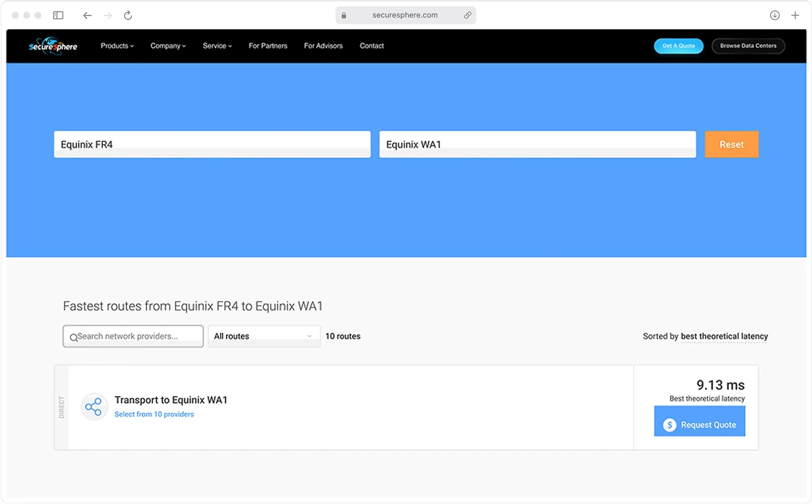Open the All routes filter dropdown
The width and height of the screenshot is (812, 504).
264,336
